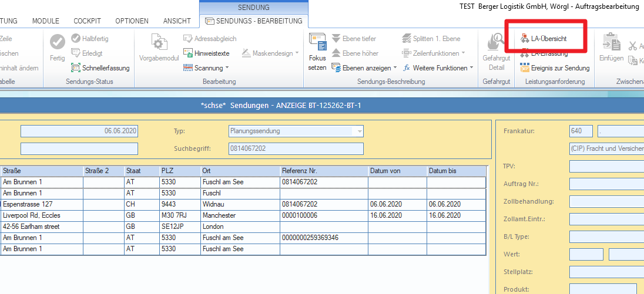
Task: Select SENDUNGS - BEARBEITUNG tab
Action: (x=254, y=21)
